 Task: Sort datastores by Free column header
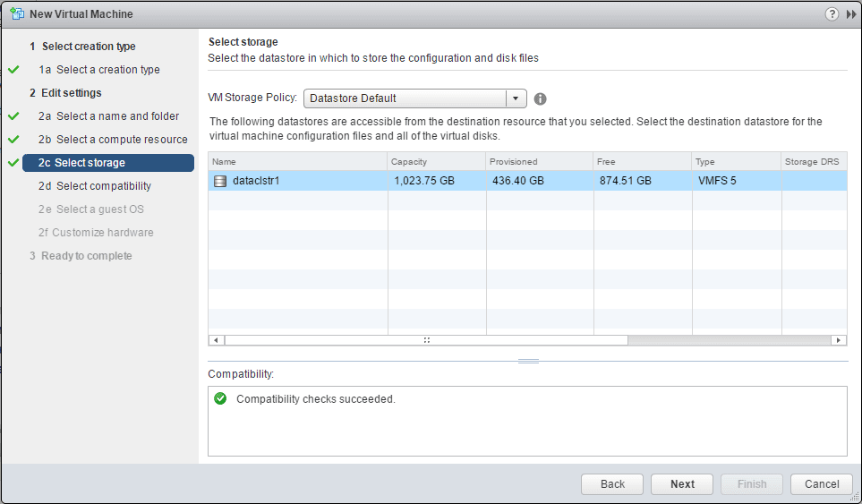[643, 162]
